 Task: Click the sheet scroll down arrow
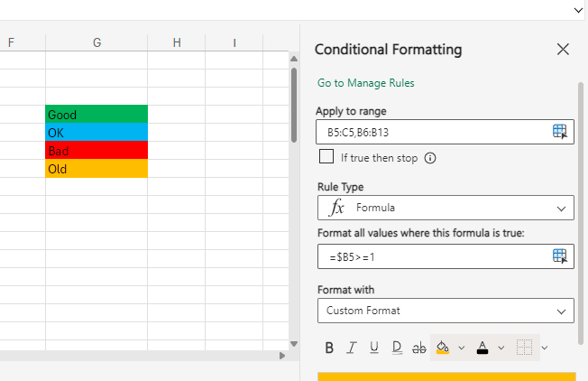point(294,344)
